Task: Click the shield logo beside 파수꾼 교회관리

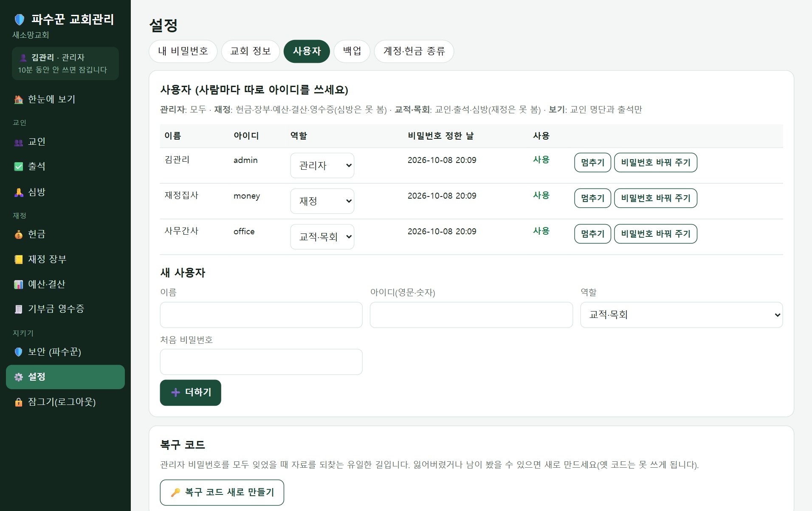Action: [x=19, y=20]
